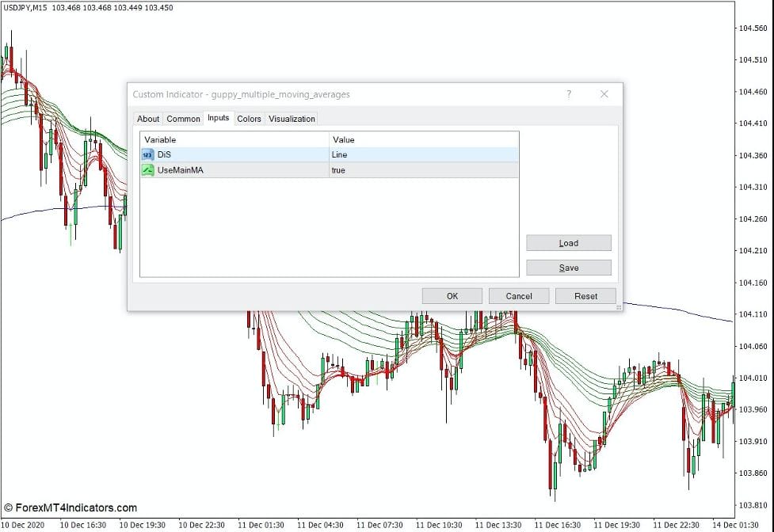This screenshot has width=774, height=532.
Task: Close the Custom Indicator dialog
Action: (x=604, y=94)
